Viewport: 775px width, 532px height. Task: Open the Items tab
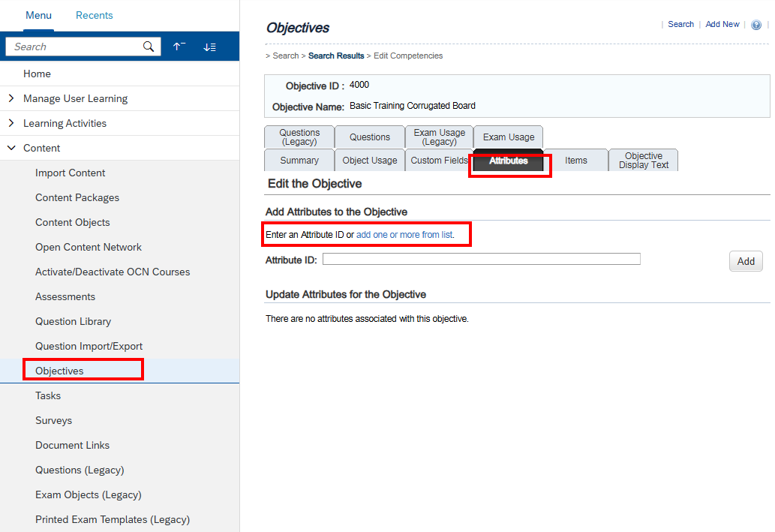click(x=575, y=161)
